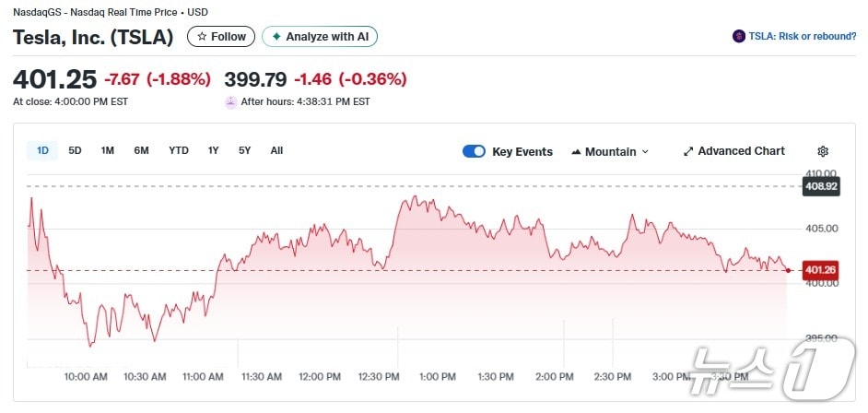
Task: Choose the 6M range tab
Action: click(x=141, y=150)
